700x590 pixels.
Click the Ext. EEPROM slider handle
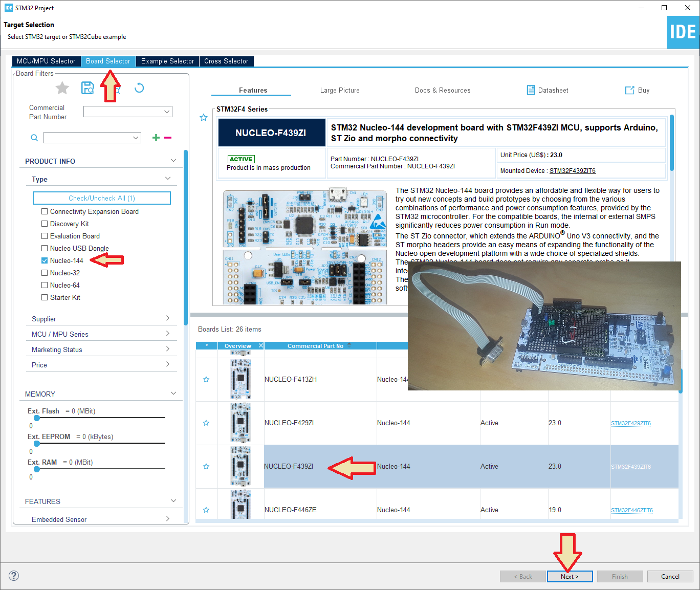37,443
